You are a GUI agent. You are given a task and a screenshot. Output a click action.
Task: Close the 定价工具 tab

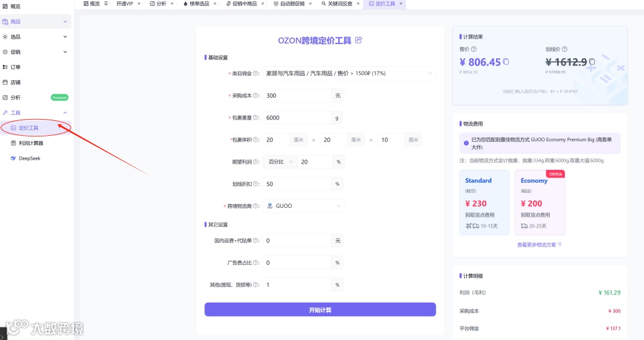401,4
